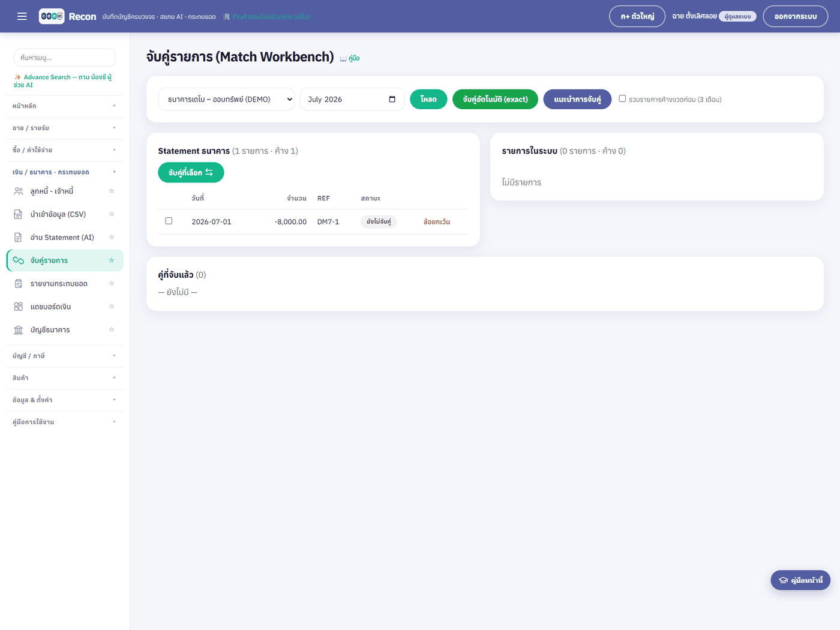Open บัญชีธนาคาร menu item
840x630 pixels.
65,330
